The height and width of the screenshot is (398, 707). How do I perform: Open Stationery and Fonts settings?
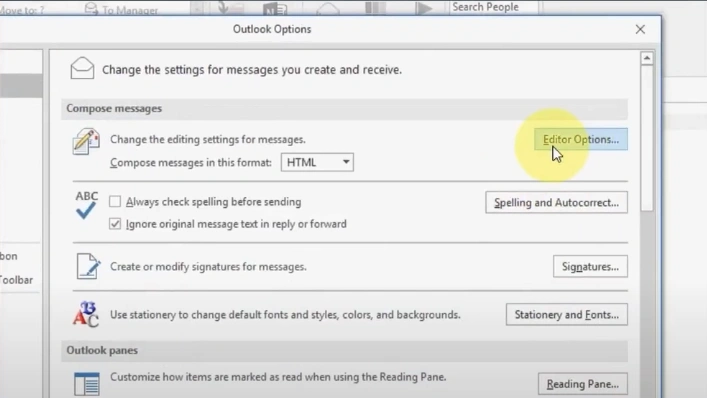pyautogui.click(x=567, y=315)
